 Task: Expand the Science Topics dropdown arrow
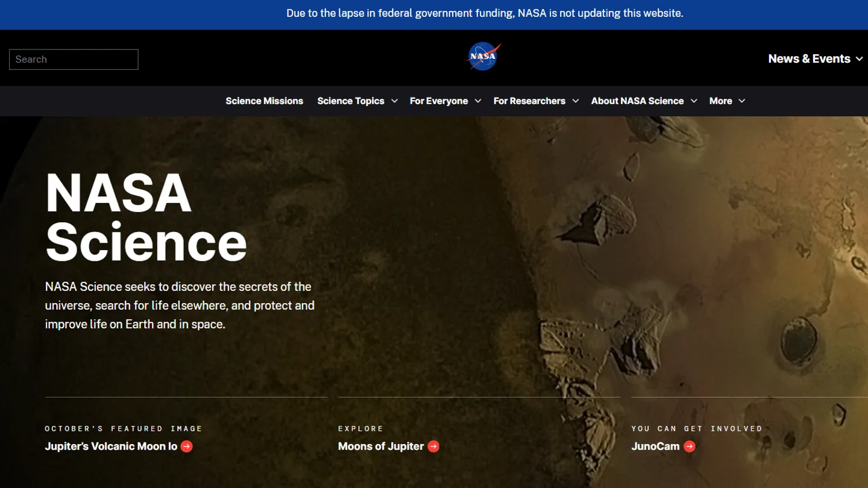[394, 101]
